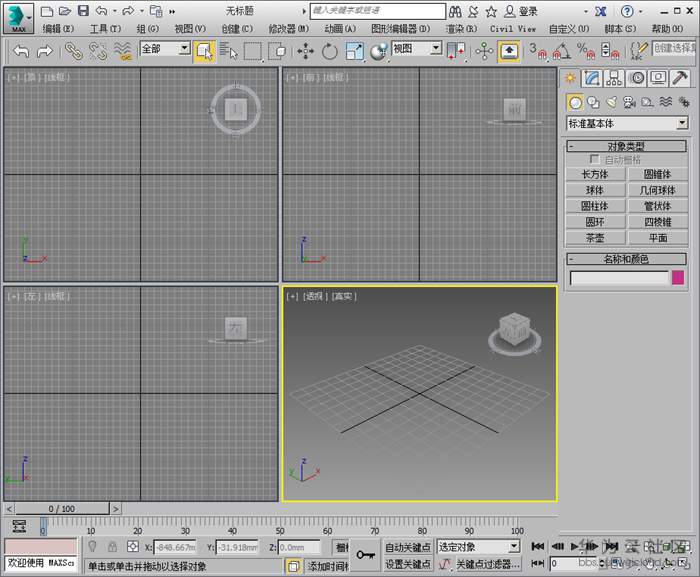Open the 选定对象 key filter dropdown

(x=479, y=547)
